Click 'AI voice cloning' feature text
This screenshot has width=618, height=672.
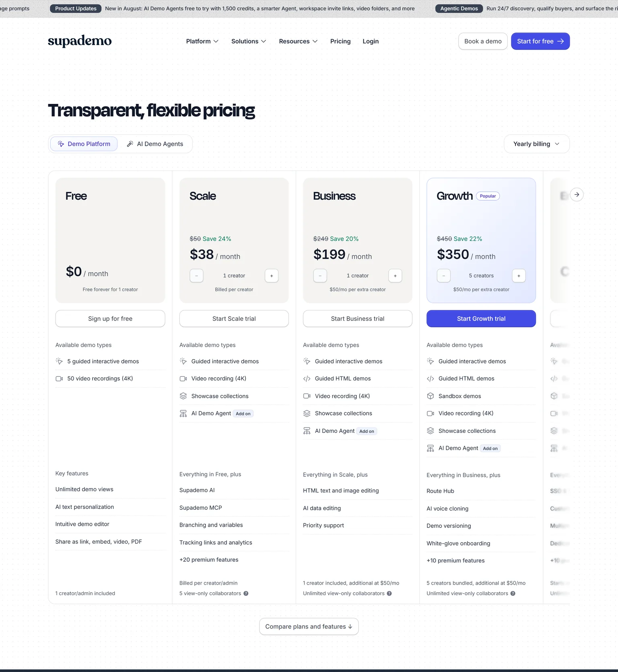(x=447, y=509)
